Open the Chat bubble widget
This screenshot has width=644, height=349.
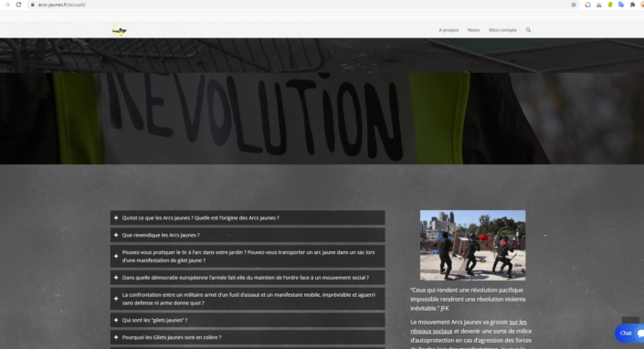tap(629, 333)
